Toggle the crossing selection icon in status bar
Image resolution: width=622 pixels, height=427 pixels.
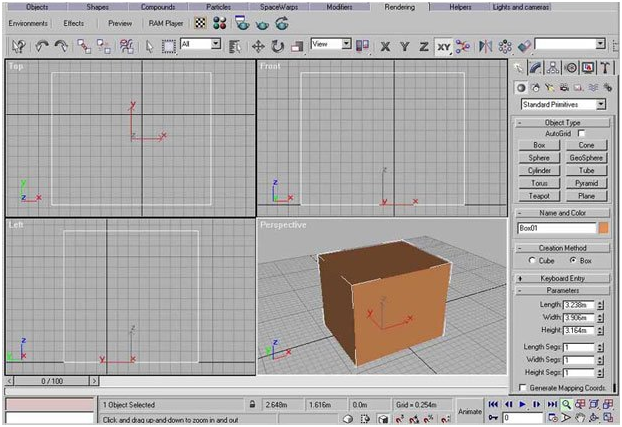tap(365, 419)
